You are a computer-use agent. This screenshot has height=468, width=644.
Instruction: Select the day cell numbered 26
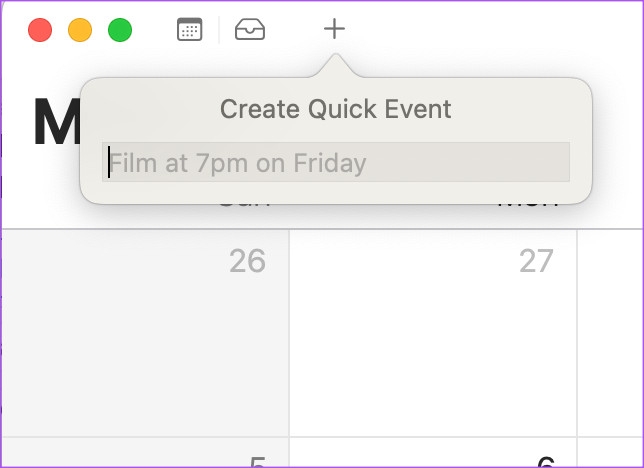tap(146, 330)
